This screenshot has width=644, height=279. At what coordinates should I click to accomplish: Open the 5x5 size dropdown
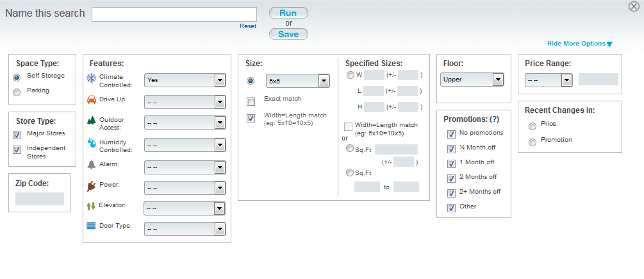[298, 81]
